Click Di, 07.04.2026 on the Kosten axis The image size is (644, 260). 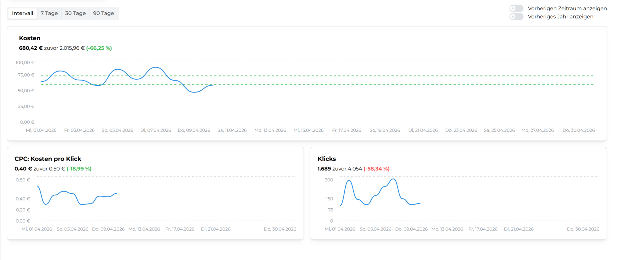(x=156, y=130)
